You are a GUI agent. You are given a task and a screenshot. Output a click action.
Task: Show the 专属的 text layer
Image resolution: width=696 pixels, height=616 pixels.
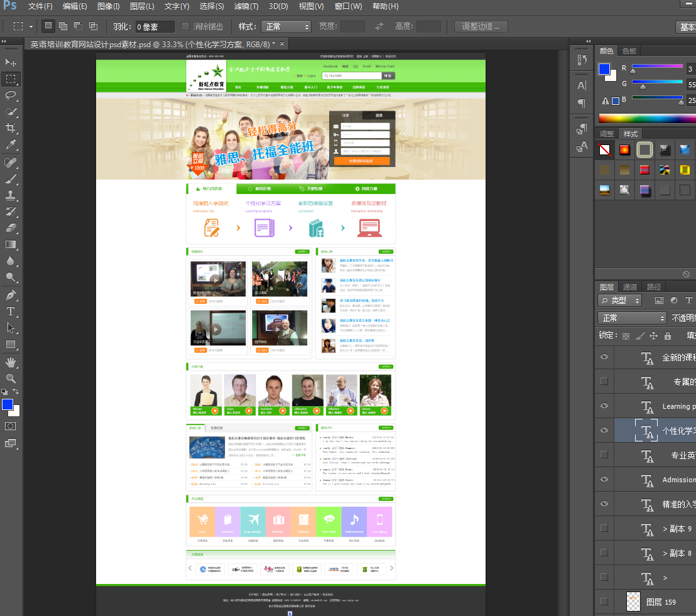click(x=604, y=381)
